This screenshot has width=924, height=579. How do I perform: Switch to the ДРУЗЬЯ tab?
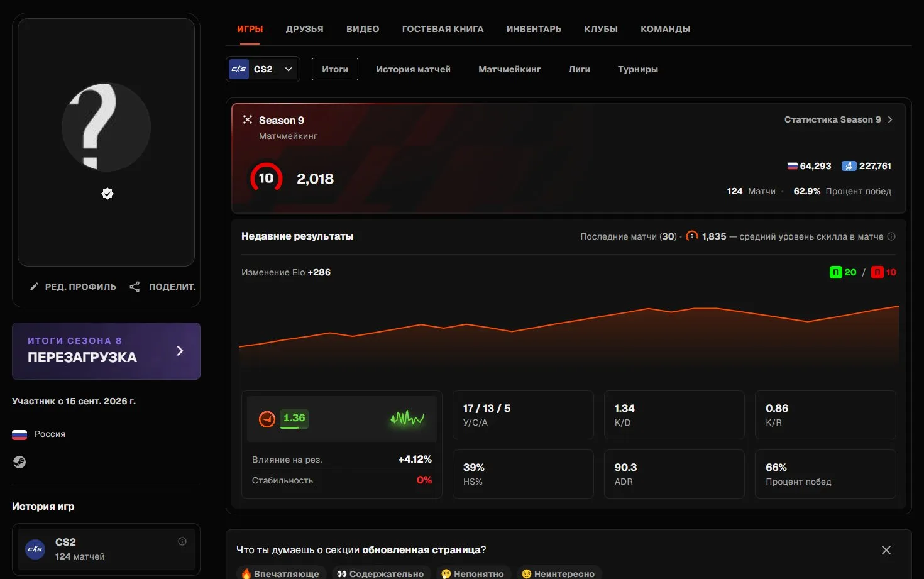[x=305, y=29]
